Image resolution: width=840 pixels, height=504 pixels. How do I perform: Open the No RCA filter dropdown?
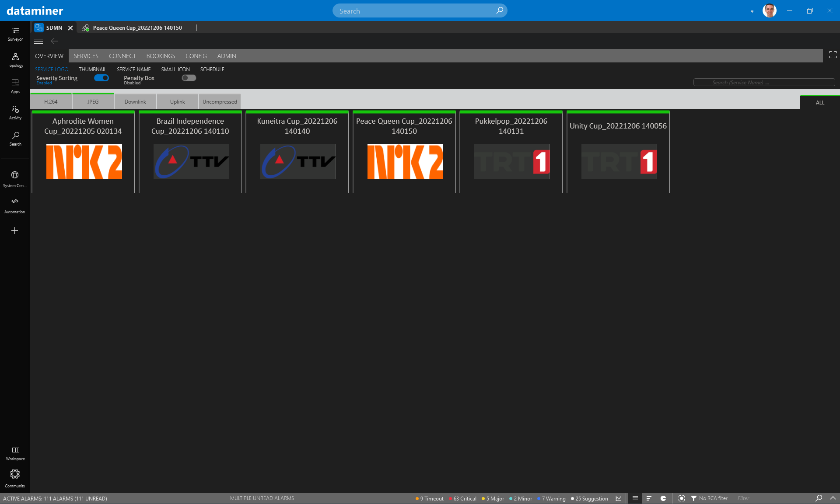[710, 498]
